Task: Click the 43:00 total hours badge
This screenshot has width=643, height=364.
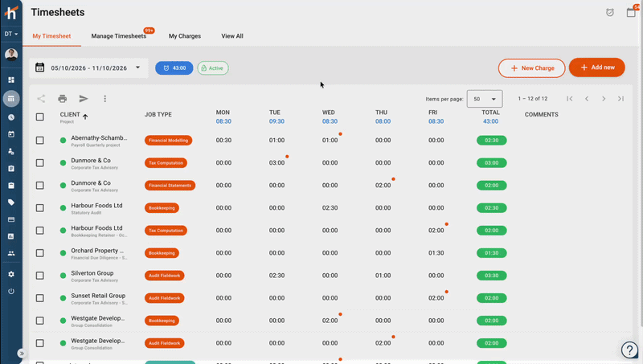Action: 174,68
